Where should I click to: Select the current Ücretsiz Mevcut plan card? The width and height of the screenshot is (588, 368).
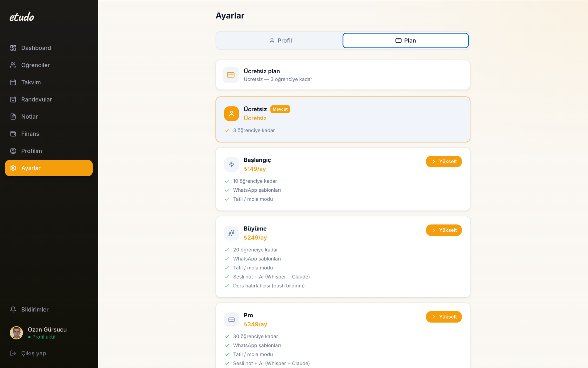tap(343, 120)
